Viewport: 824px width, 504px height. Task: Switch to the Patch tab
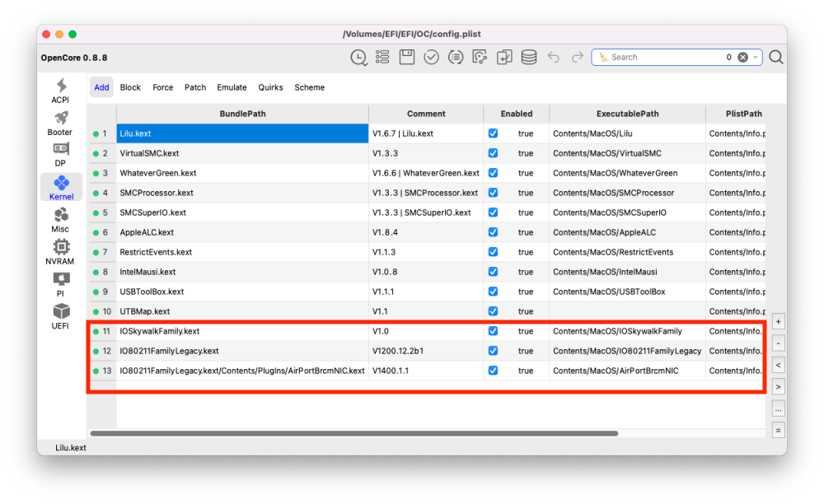195,87
